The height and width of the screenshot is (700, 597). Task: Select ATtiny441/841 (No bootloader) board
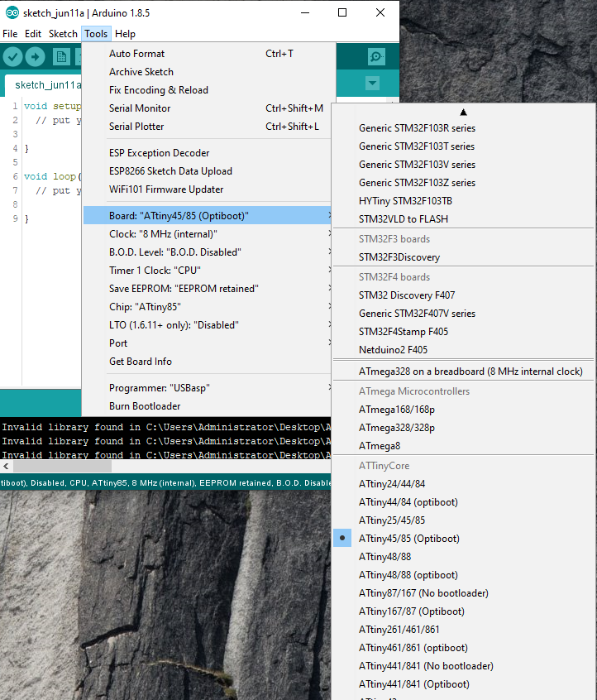pyautogui.click(x=464, y=666)
